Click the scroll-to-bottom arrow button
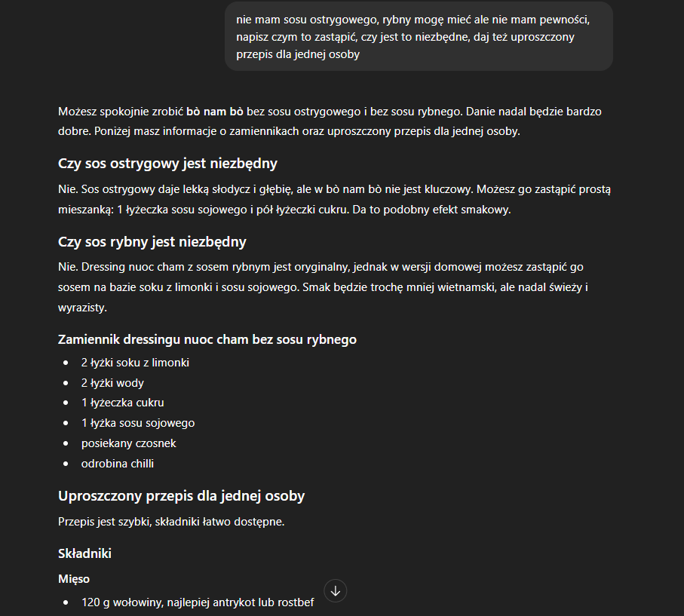Image resolution: width=684 pixels, height=616 pixels. (336, 591)
